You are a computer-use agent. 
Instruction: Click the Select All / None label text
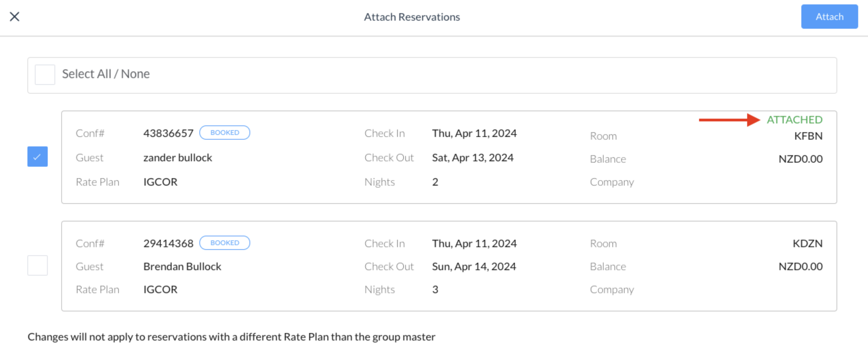click(x=106, y=74)
